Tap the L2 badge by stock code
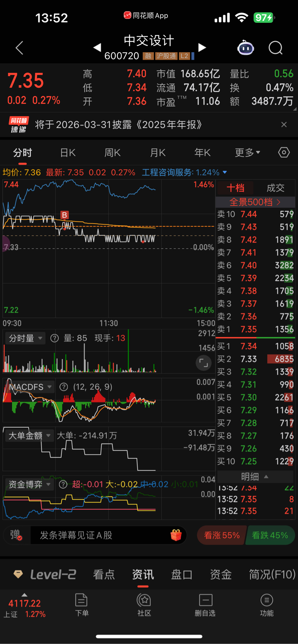Screen dimensions: 298x644 (184, 56)
